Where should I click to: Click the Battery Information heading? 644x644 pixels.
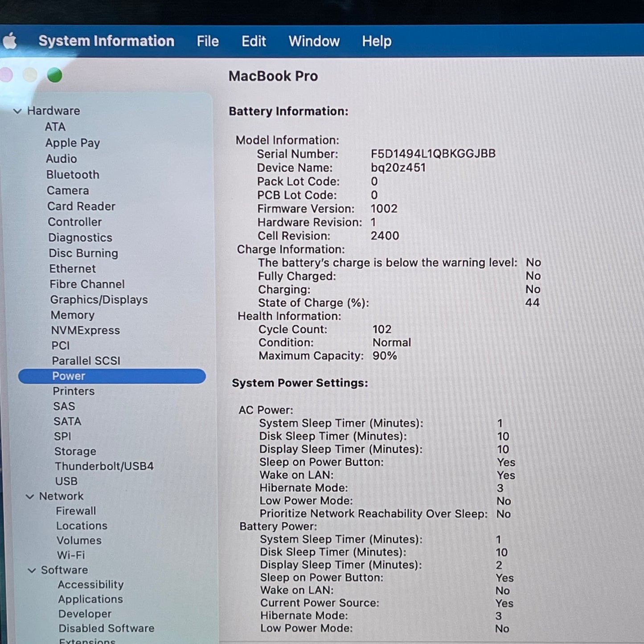(x=288, y=111)
